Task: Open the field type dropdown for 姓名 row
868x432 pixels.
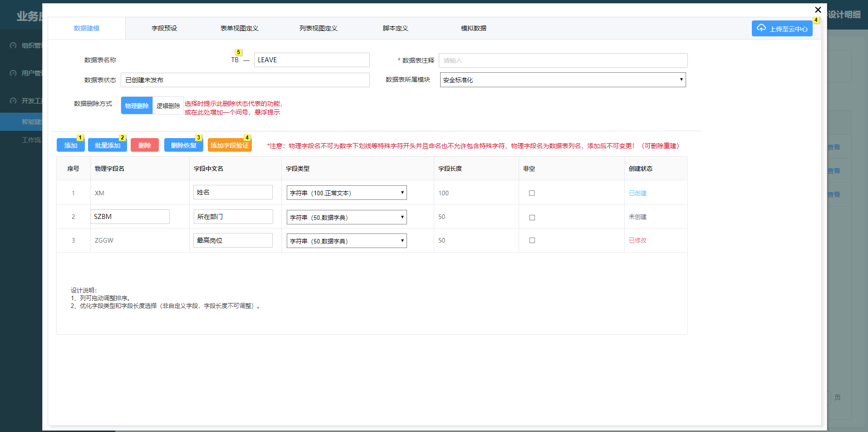Action: coord(347,193)
